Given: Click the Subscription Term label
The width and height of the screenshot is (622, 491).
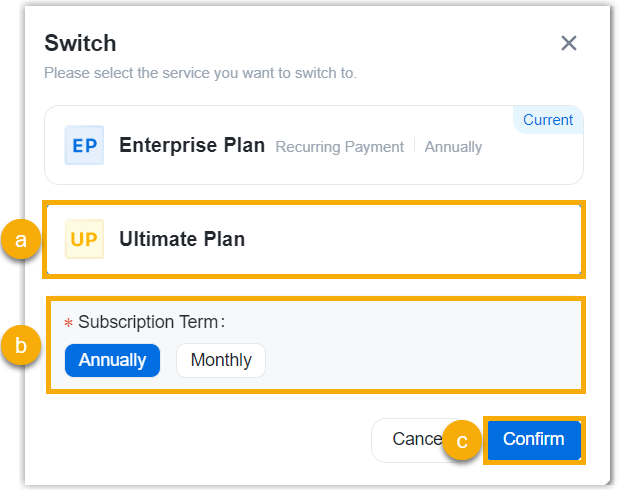Looking at the screenshot, I should [x=151, y=322].
